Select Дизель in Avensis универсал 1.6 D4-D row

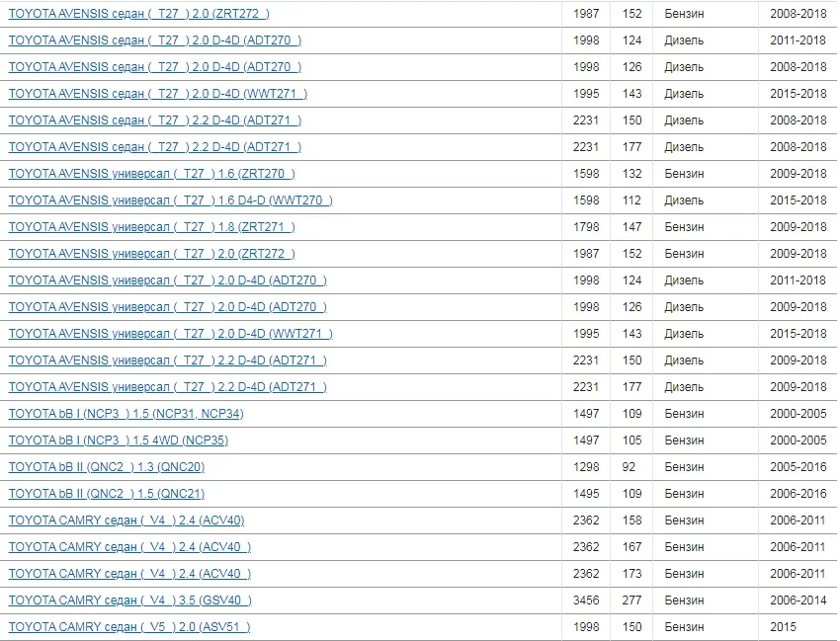coord(684,200)
